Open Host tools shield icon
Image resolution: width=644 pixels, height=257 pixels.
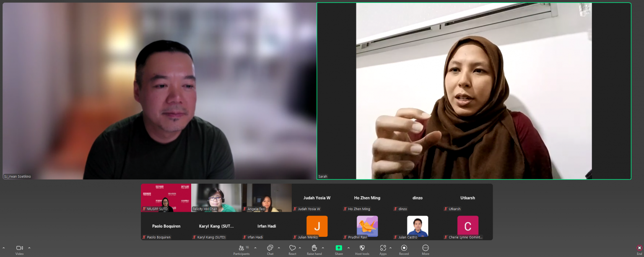pyautogui.click(x=362, y=248)
